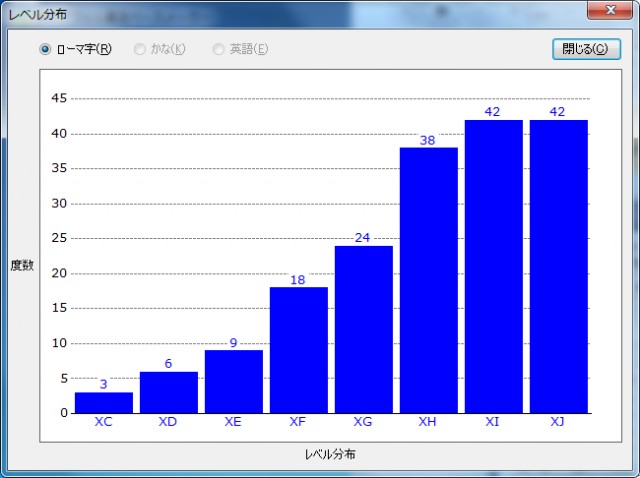
Task: Click the 30 y-axis tick label
Action: click(59, 203)
